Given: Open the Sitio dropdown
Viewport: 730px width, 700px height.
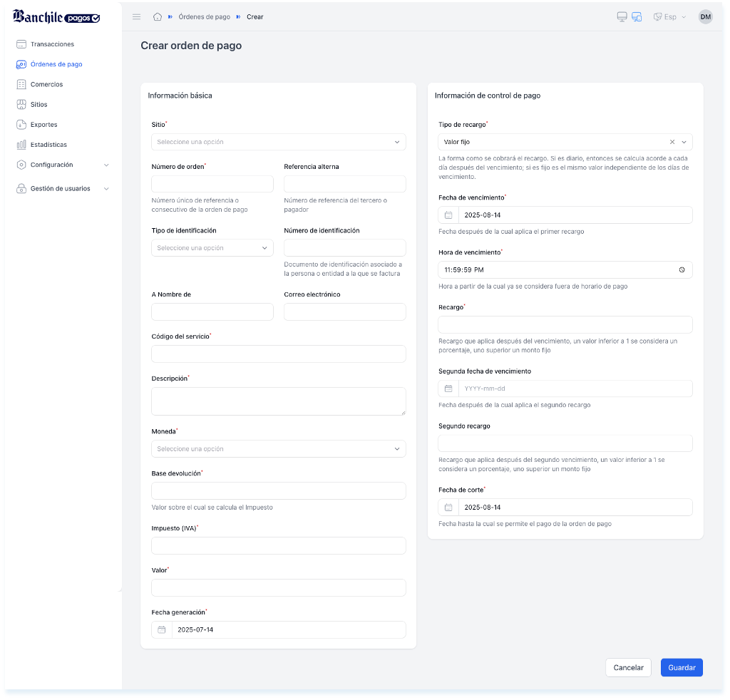Looking at the screenshot, I should click(279, 142).
